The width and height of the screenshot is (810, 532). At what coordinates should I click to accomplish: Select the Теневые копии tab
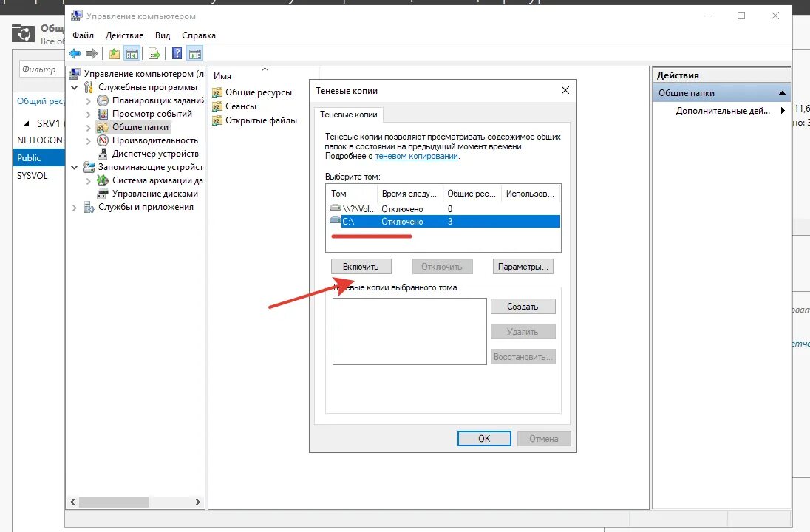pyautogui.click(x=349, y=114)
